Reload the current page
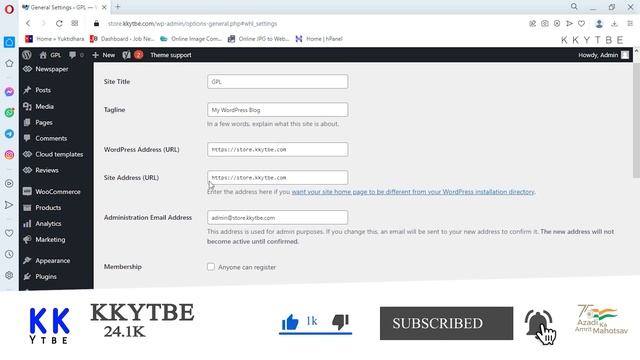640x360 pixels. click(59, 24)
